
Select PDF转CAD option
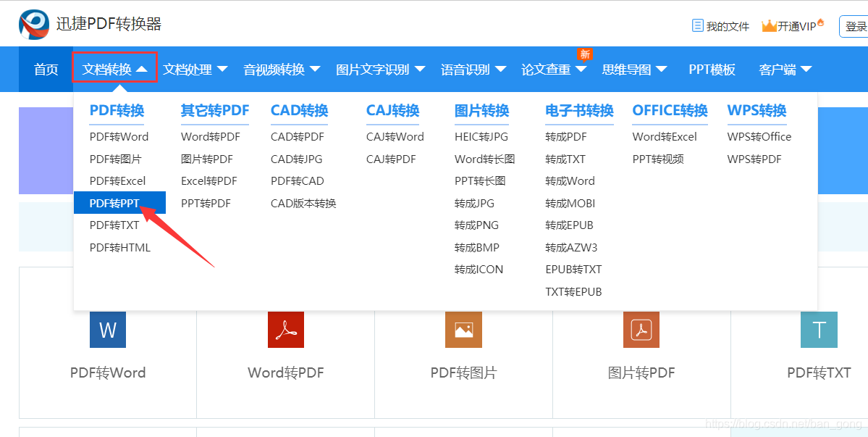pos(298,181)
